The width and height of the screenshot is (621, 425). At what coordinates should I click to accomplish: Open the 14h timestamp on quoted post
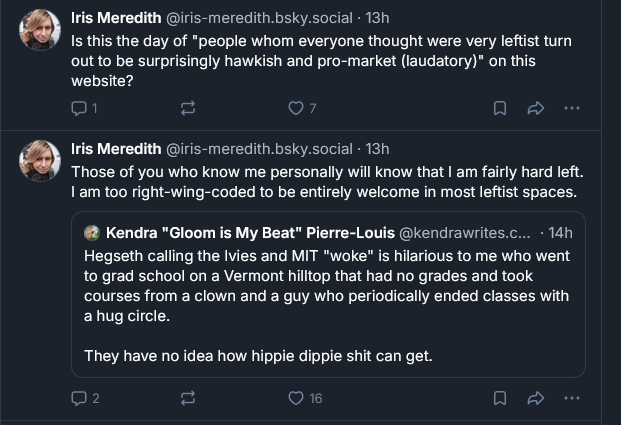pos(557,232)
